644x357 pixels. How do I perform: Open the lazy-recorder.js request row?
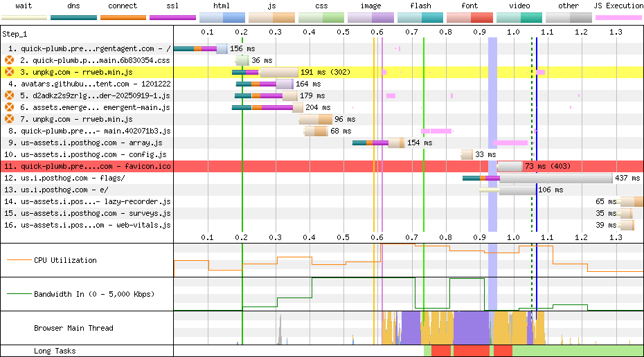tap(87, 201)
